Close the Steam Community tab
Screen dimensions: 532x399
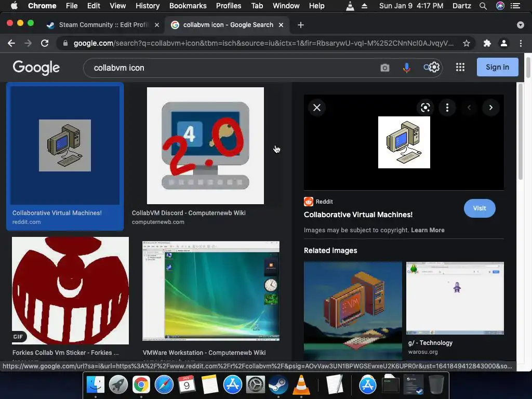157,25
